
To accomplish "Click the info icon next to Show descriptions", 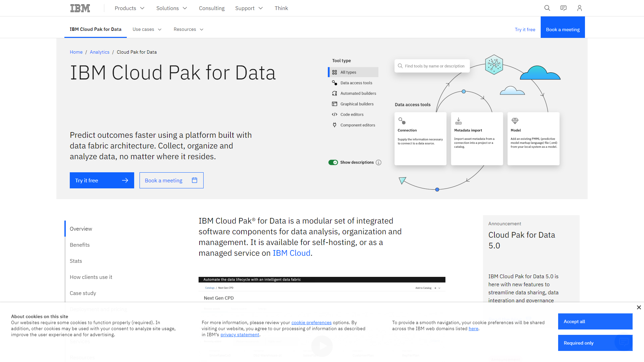I will click(378, 162).
